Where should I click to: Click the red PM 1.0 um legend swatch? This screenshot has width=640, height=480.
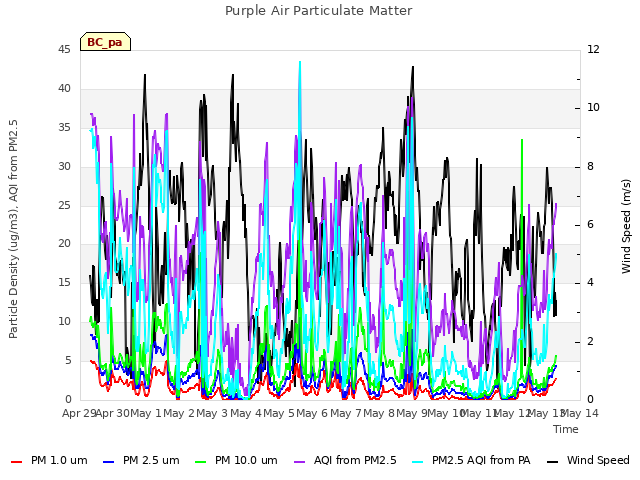coord(16,462)
